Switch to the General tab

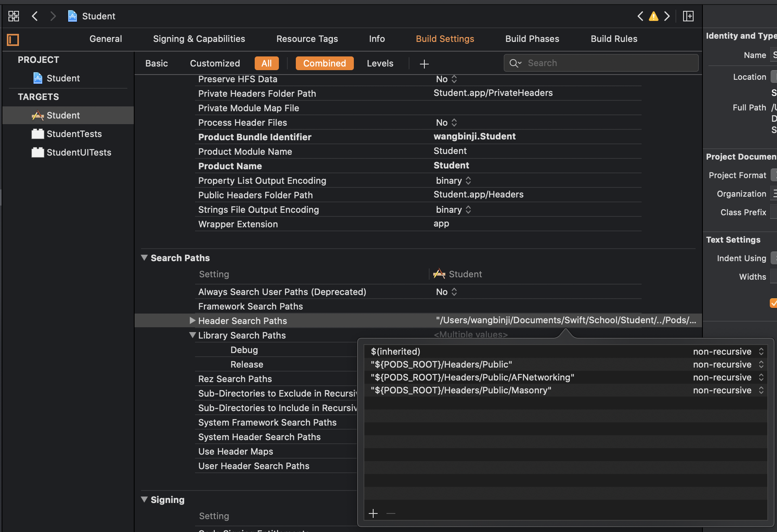(x=106, y=39)
